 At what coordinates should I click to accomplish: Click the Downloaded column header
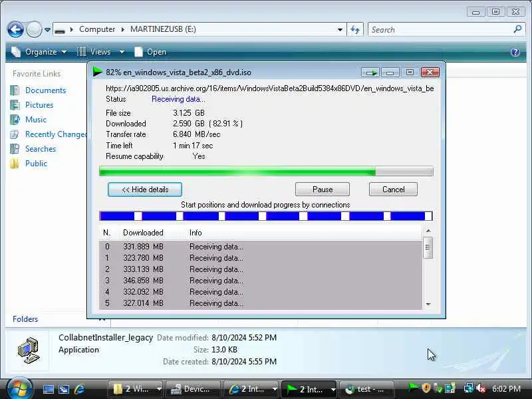pos(143,233)
